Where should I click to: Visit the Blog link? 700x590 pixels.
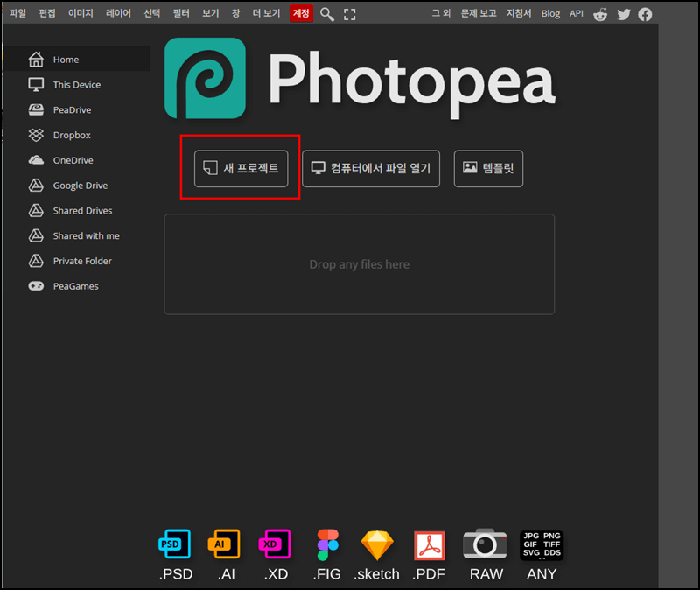click(x=550, y=14)
